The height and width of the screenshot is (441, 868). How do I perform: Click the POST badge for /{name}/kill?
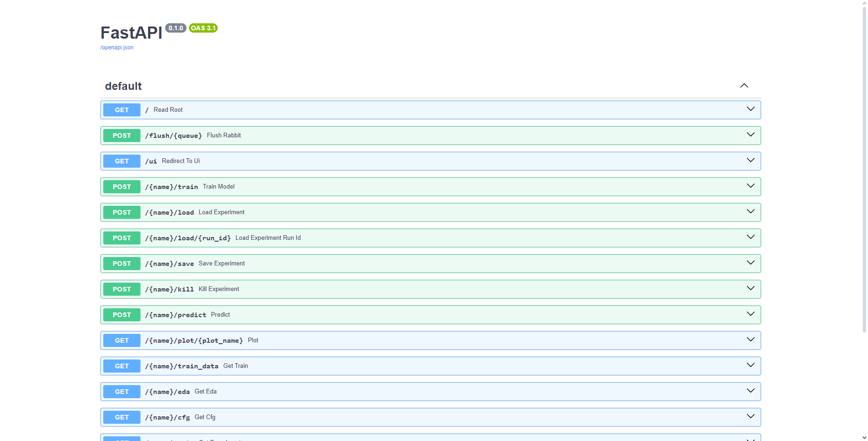[122, 289]
